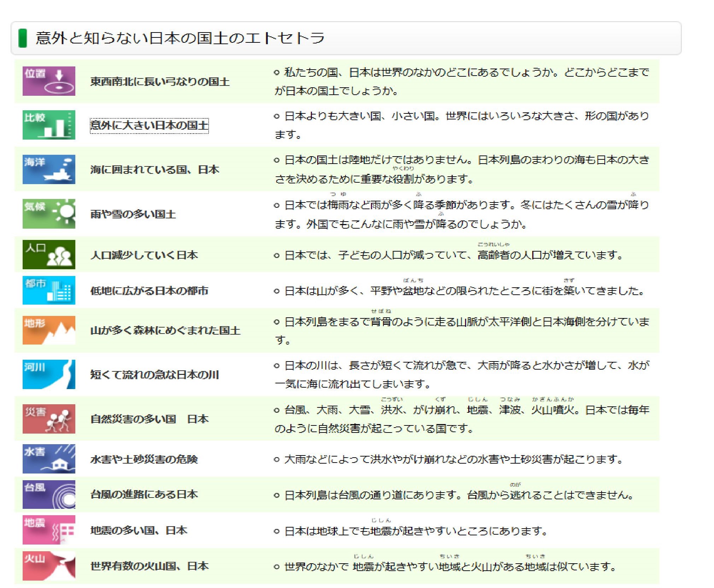Click link 地震の多い国、日本

139,530
